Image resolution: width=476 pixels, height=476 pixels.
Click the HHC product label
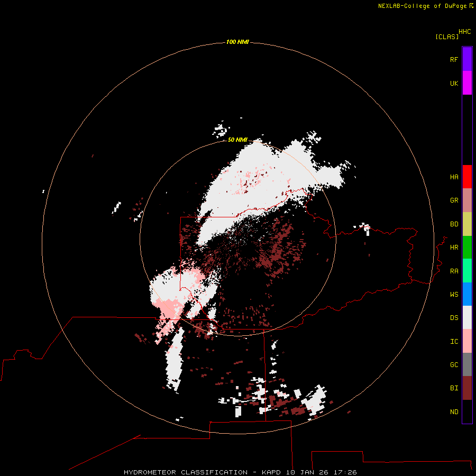464,32
